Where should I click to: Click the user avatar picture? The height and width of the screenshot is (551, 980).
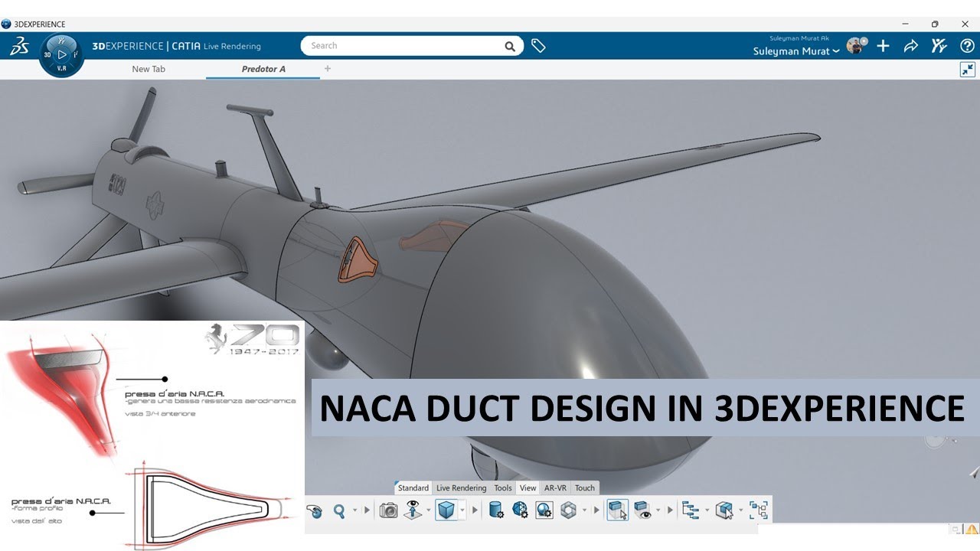(856, 45)
